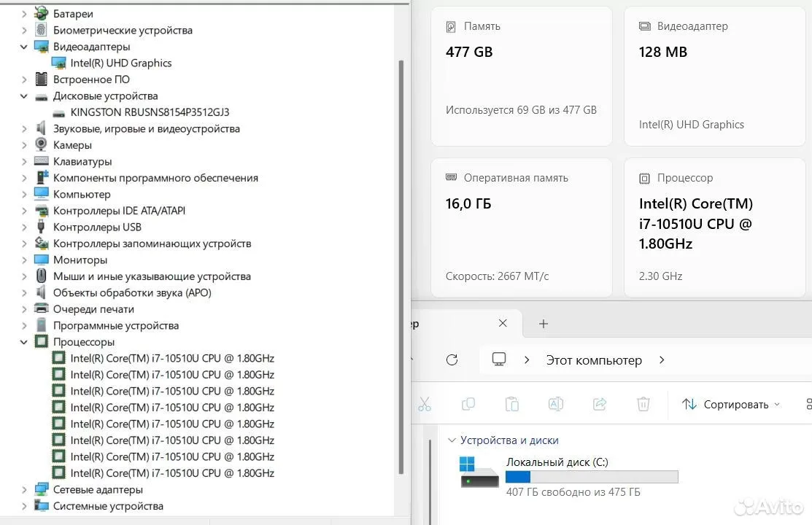The width and height of the screenshot is (812, 525).
Task: Expand the Сетевые адаптеры category
Action: tap(24, 489)
